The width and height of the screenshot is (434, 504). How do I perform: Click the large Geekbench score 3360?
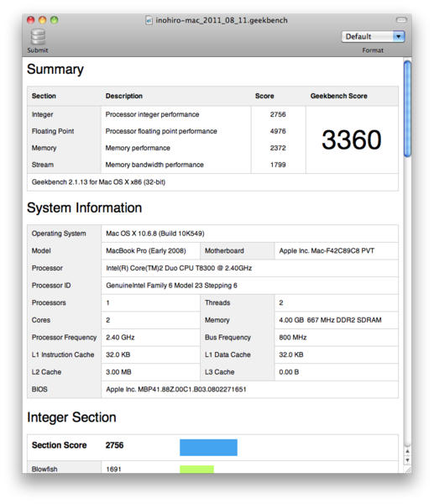click(x=352, y=139)
